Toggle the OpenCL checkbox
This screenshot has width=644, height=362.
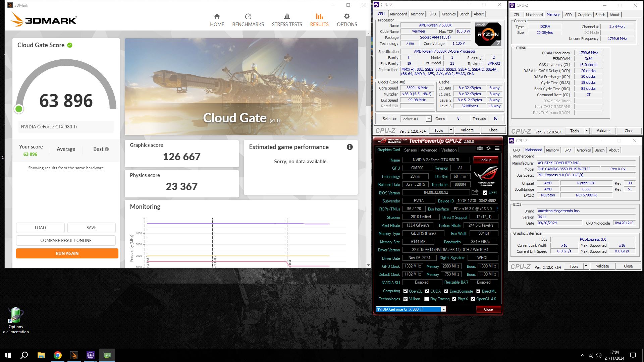click(x=405, y=291)
